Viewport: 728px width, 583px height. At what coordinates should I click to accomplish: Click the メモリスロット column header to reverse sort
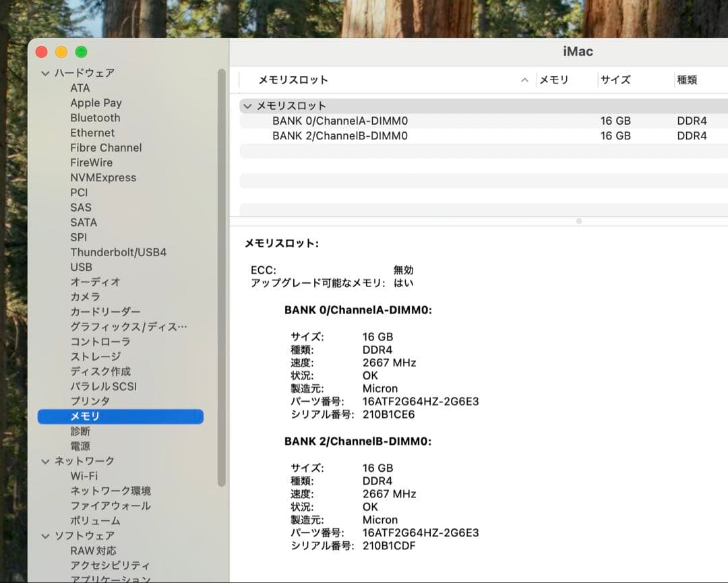point(293,80)
